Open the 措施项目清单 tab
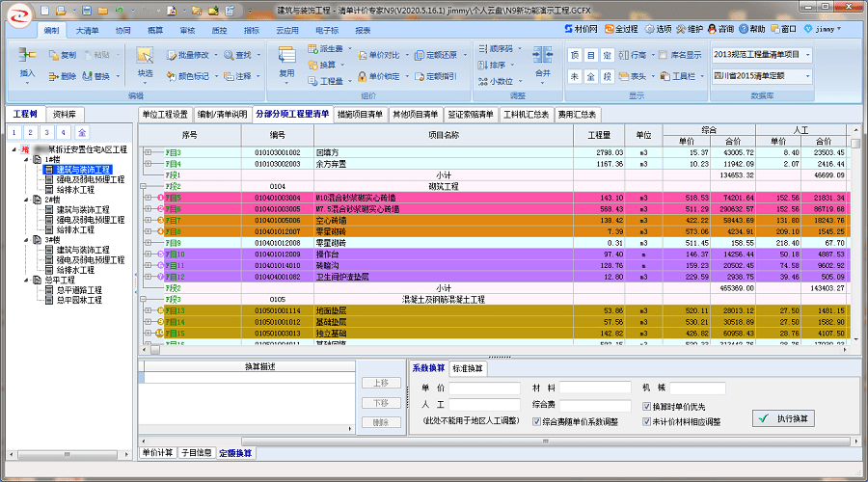Image resolution: width=868 pixels, height=482 pixels. pos(360,114)
